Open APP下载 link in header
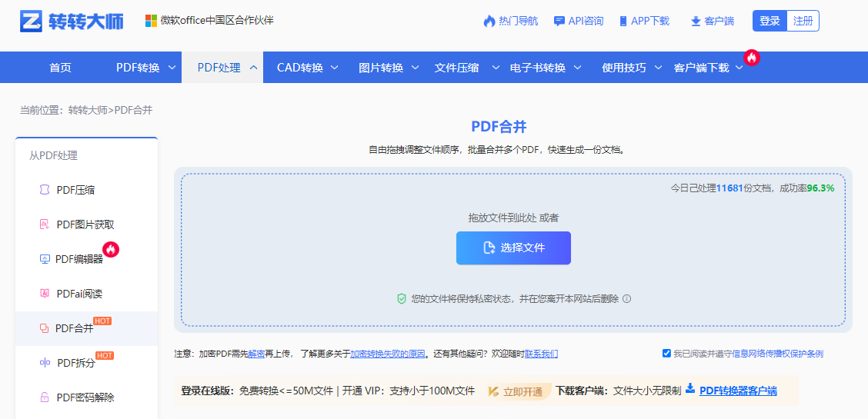 [644, 21]
